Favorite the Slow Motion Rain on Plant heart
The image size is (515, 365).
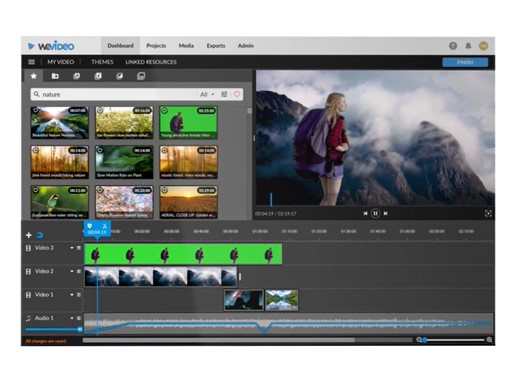(100, 150)
